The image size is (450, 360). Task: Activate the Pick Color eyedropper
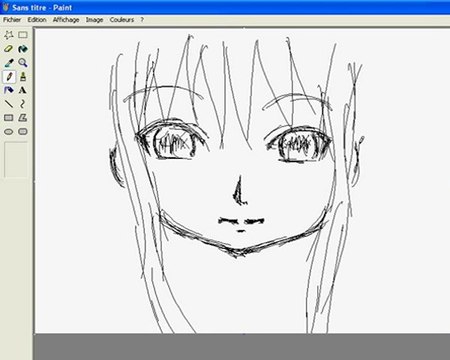pos(9,63)
